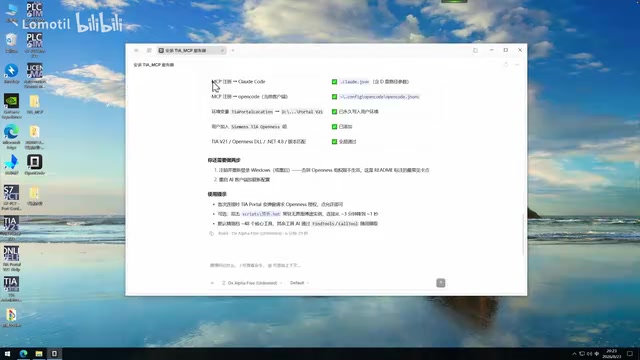This screenshot has width=640, height=360.
Task: Click the .claude.json code text
Action: 354,82
